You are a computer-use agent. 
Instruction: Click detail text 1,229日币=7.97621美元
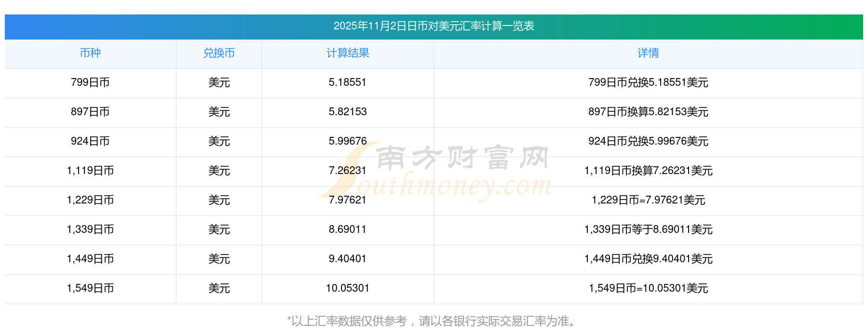click(x=648, y=200)
